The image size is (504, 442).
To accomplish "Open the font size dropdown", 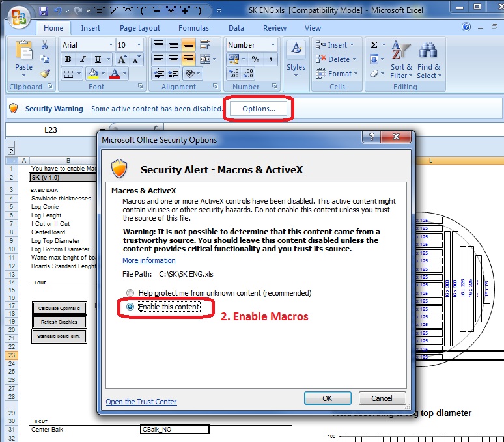I will coord(139,45).
